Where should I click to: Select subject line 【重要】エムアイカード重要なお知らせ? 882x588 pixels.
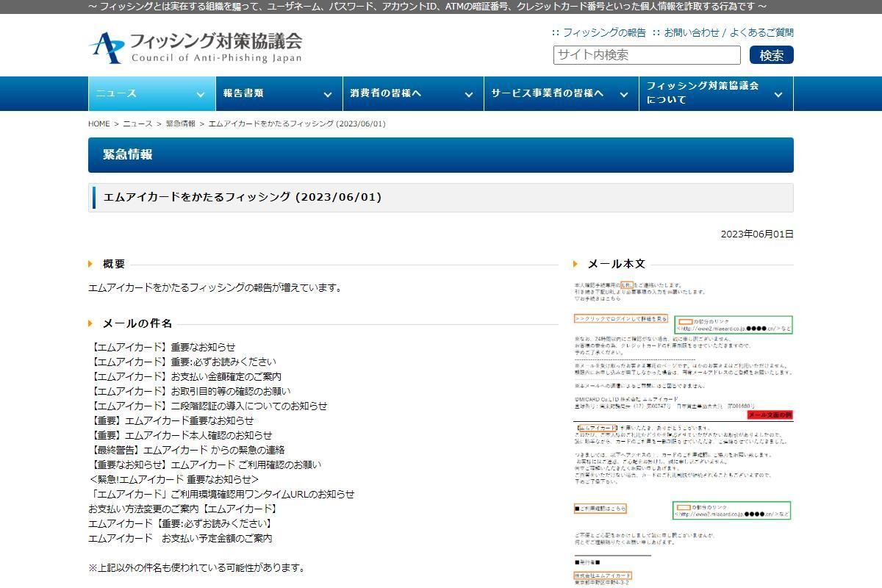(171, 420)
